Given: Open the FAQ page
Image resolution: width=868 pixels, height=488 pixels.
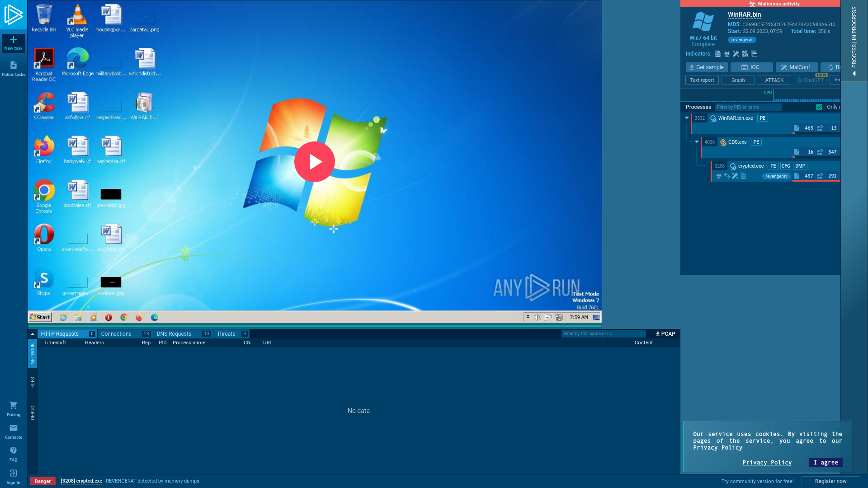Looking at the screenshot, I should pyautogui.click(x=14, y=454).
